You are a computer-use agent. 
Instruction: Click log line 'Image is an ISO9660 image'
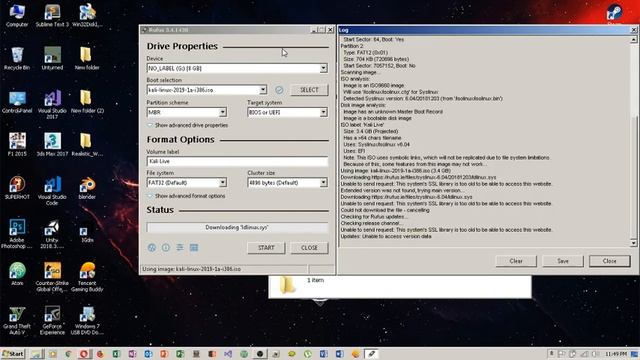tap(373, 85)
